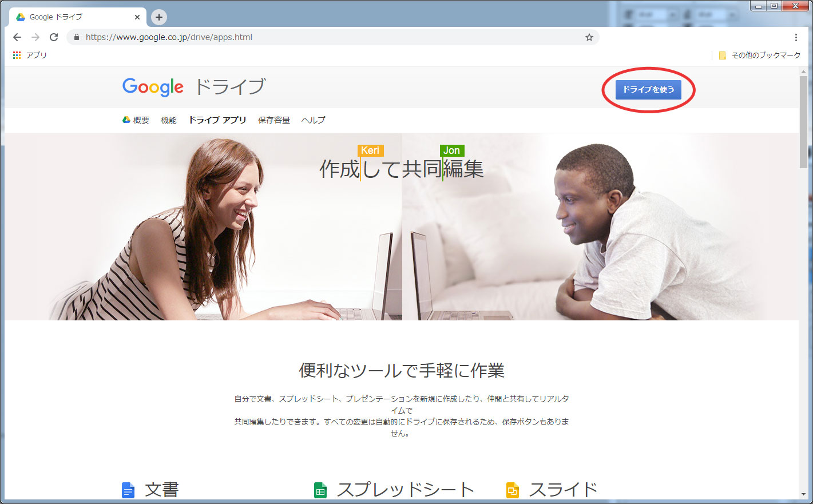Click the Google logo in page header
This screenshot has width=813, height=504.
[153, 87]
